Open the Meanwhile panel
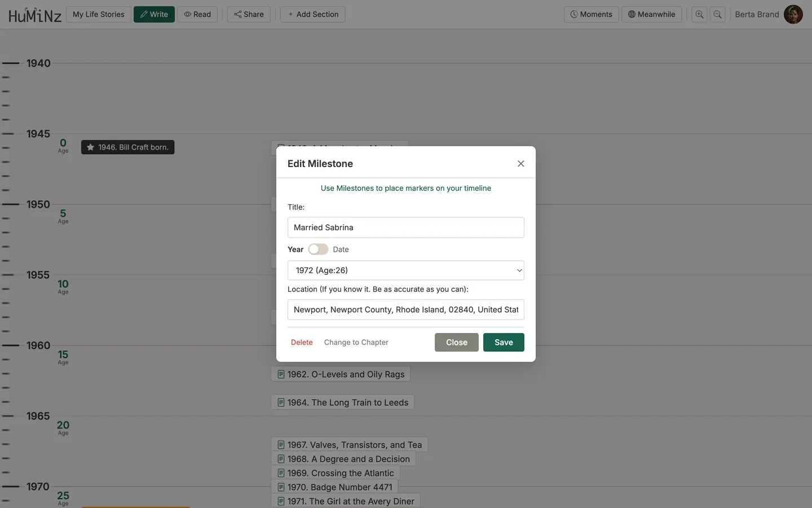Screen dimensions: 812x508 point(651,14)
